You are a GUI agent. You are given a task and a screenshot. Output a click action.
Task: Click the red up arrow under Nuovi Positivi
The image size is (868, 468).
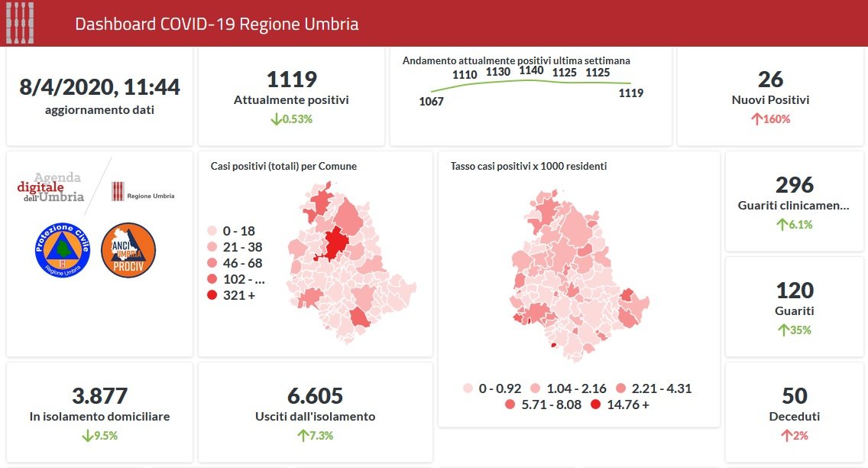pos(759,119)
